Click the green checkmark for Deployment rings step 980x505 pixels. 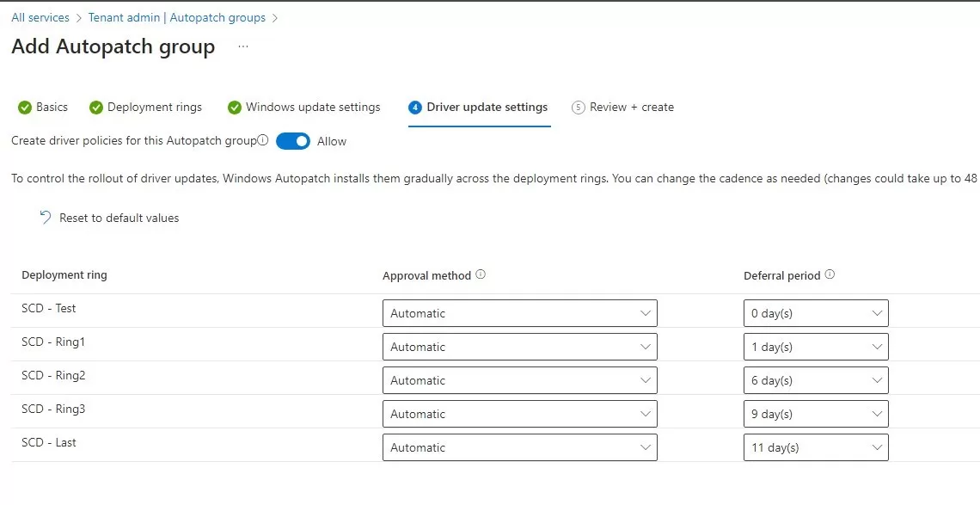[95, 108]
